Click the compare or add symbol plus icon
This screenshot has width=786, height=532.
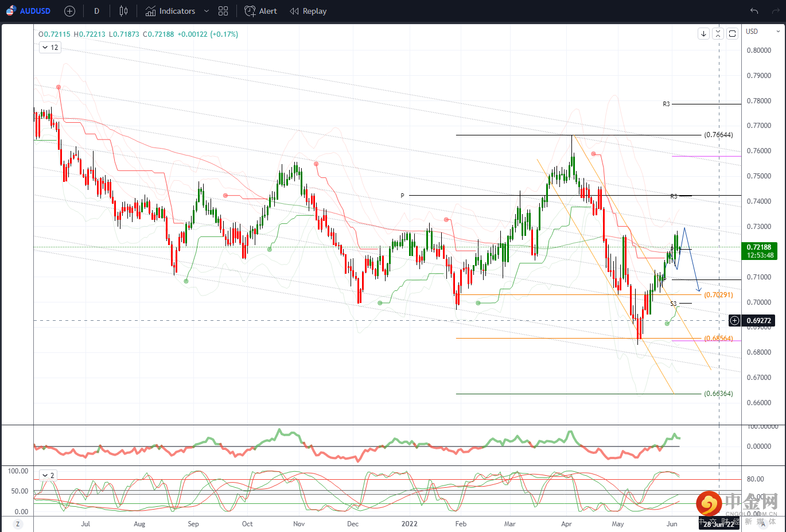pyautogui.click(x=69, y=11)
